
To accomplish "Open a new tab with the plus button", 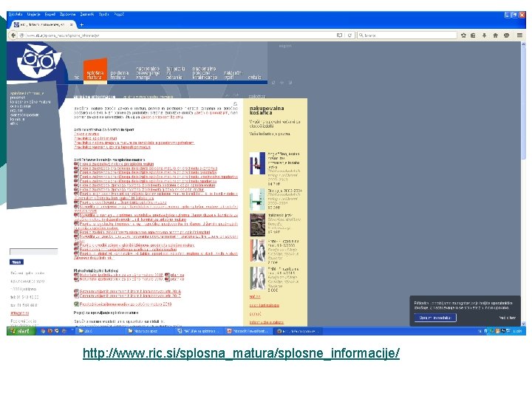I will (81, 25).
